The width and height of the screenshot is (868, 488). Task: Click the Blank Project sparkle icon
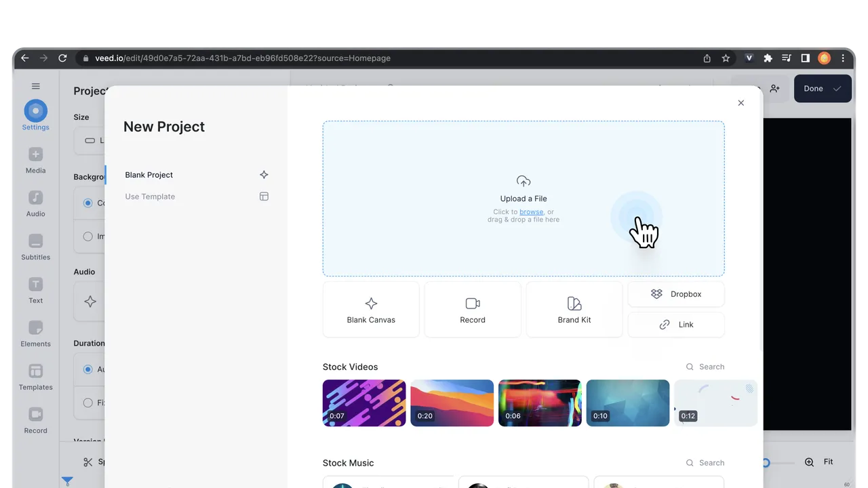tap(264, 175)
